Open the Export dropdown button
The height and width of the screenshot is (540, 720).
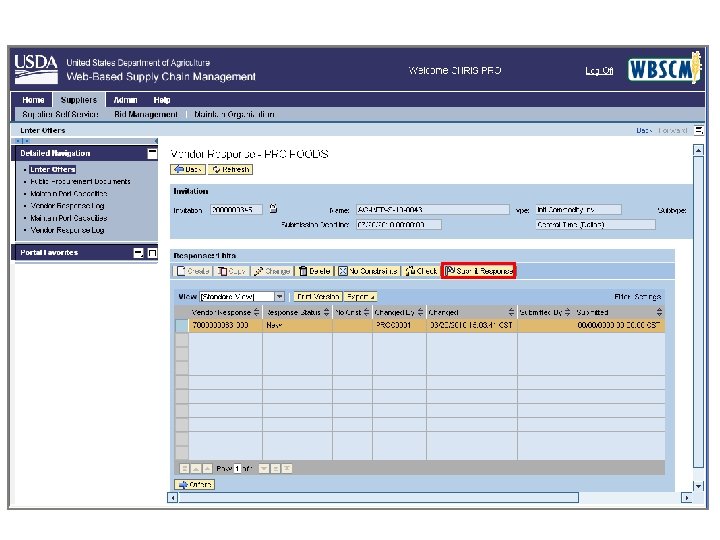click(360, 297)
